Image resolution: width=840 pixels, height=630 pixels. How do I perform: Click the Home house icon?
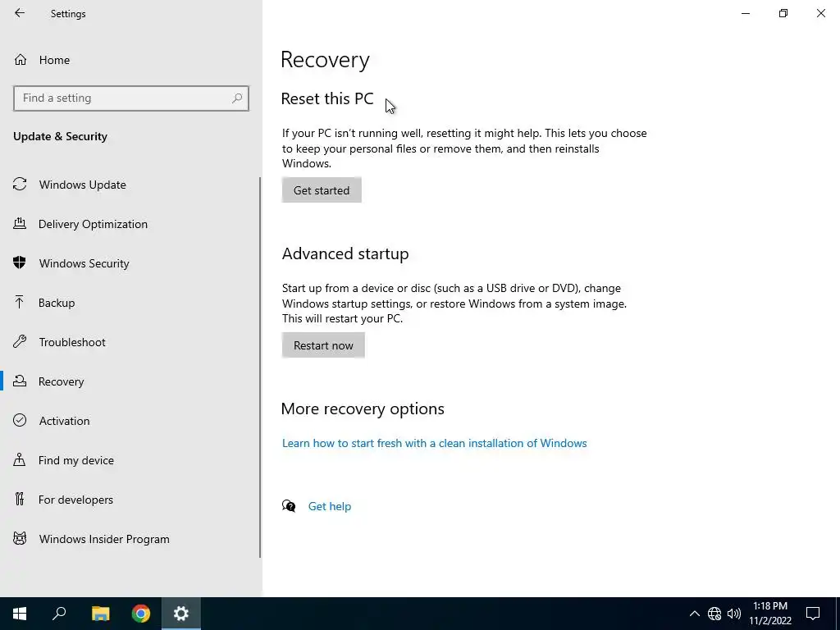pos(21,59)
